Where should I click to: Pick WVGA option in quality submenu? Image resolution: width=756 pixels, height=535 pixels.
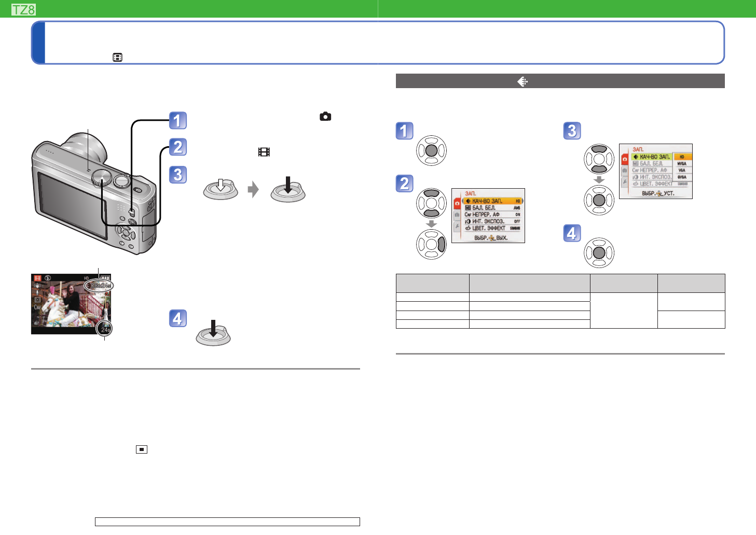click(x=682, y=163)
